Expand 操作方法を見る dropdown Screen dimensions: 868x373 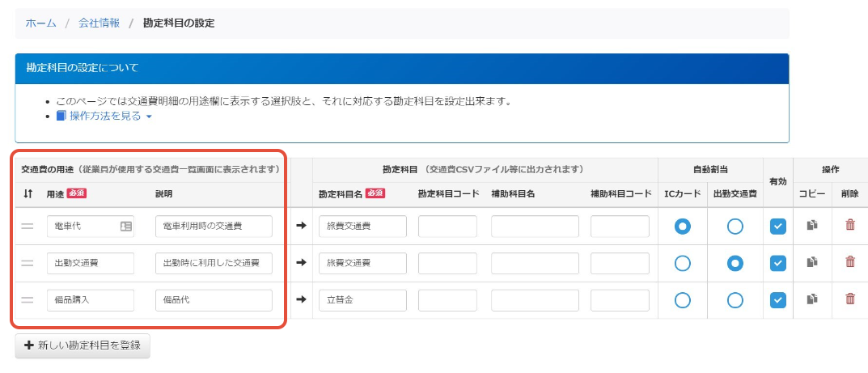pyautogui.click(x=104, y=117)
